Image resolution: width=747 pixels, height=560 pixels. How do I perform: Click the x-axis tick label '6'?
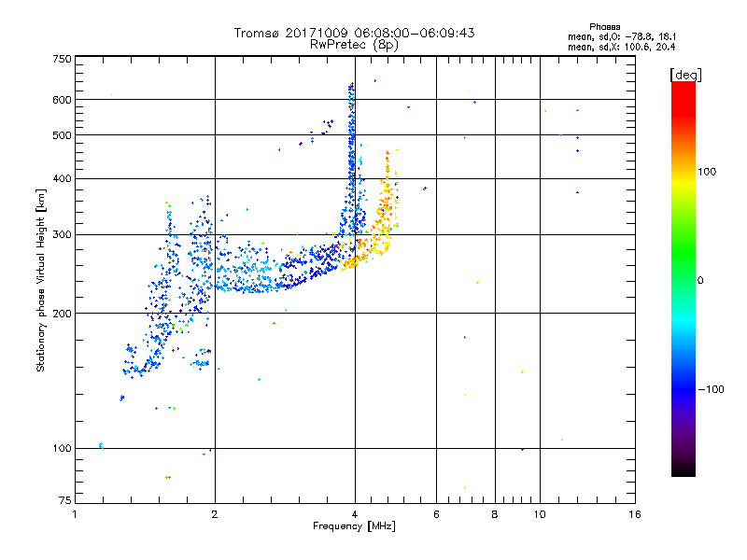coord(436,514)
